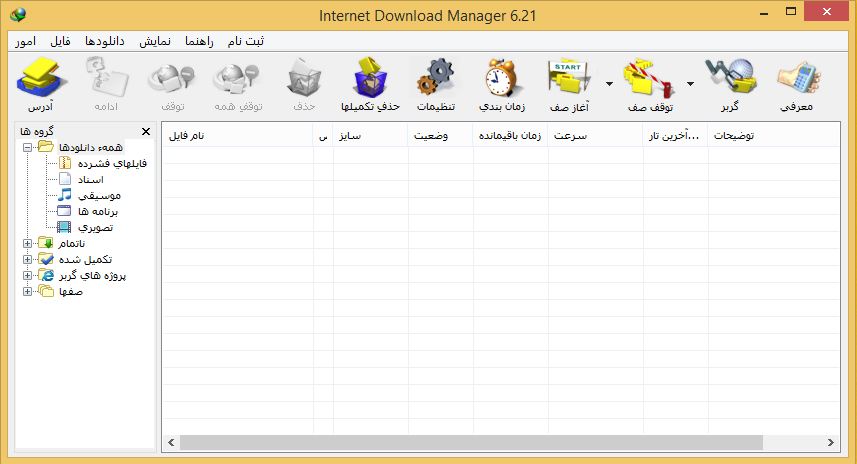Click horizontal scrollbar right arrow
Image resolution: width=857 pixels, height=464 pixels.
831,443
